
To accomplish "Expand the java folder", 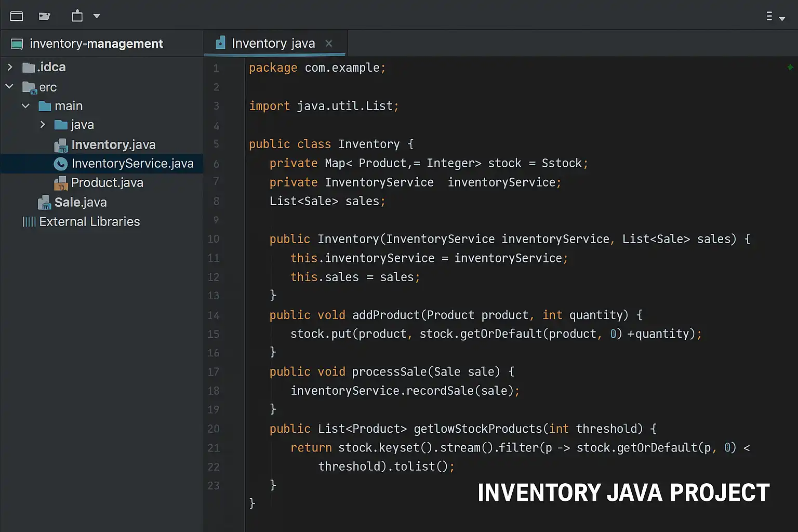I will [x=43, y=125].
